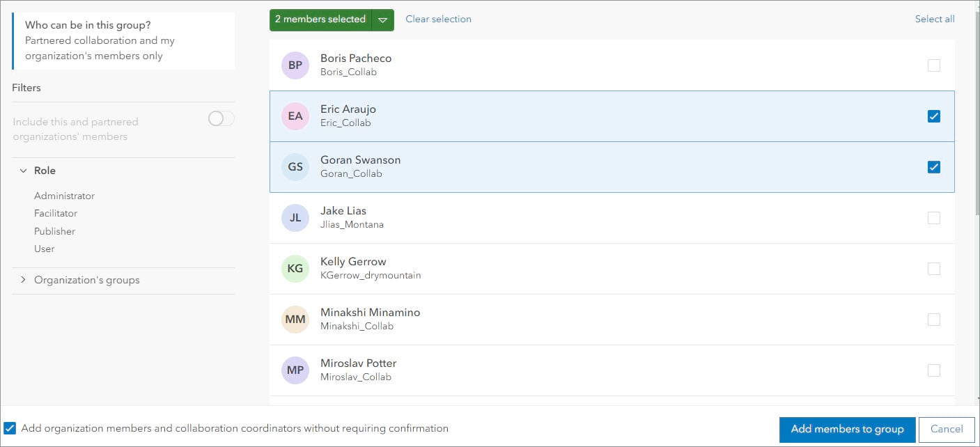Click Miroslav Potter's avatar icon
Screen dimensions: 980x447
pos(295,370)
